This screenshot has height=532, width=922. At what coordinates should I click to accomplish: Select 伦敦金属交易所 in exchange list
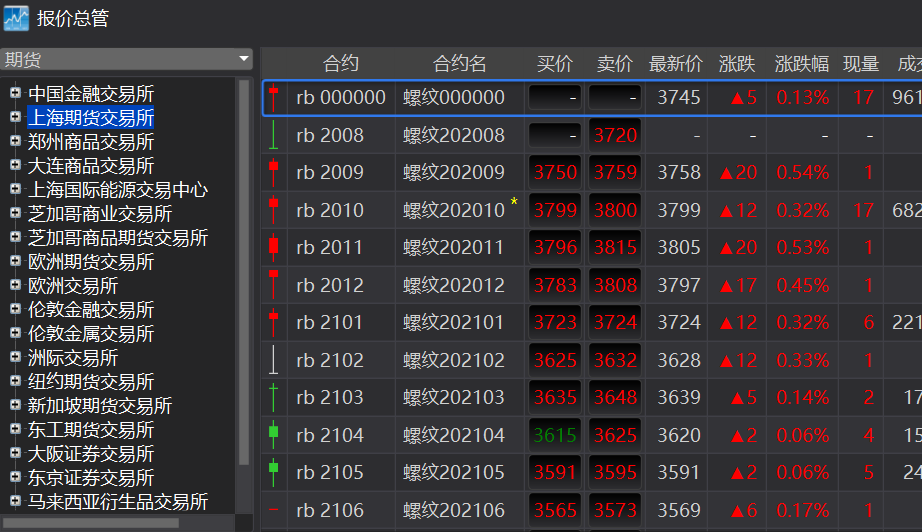(x=91, y=334)
